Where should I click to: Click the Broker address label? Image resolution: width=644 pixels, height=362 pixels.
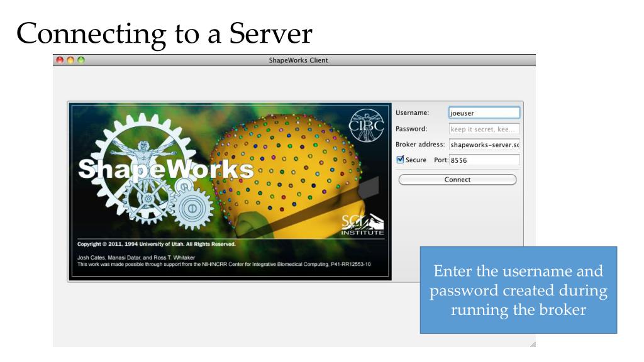(x=420, y=144)
